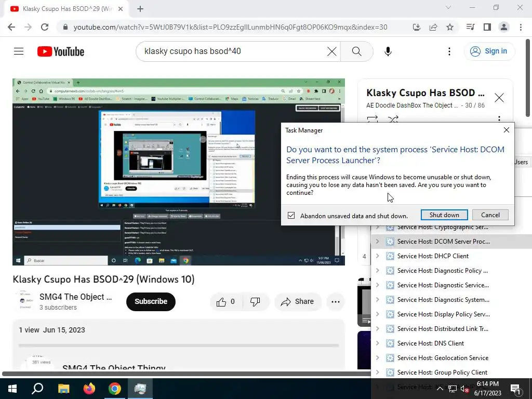
Task: Expand Service Host: DHCP Client row
Action: tap(377, 256)
